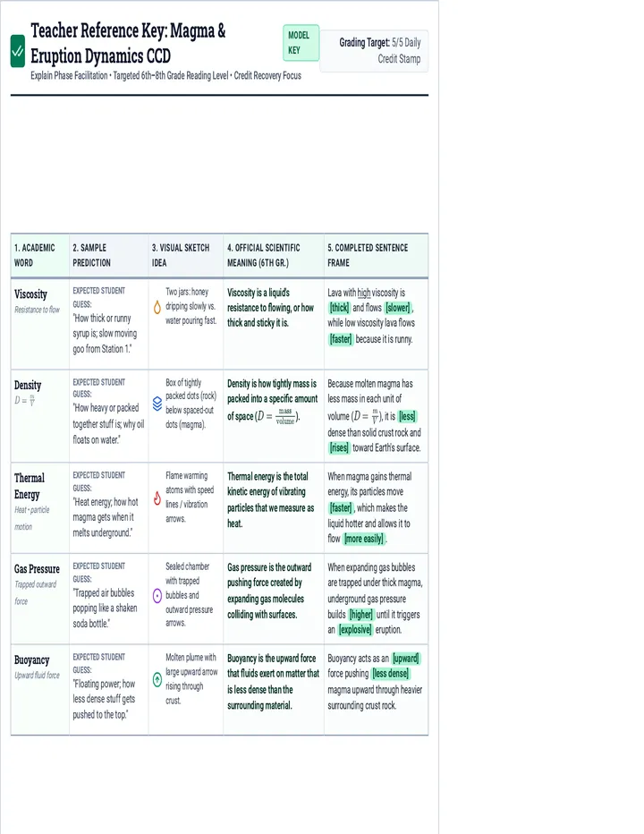Click the 'Floating power; how less dense stuff' guess

click(x=105, y=699)
